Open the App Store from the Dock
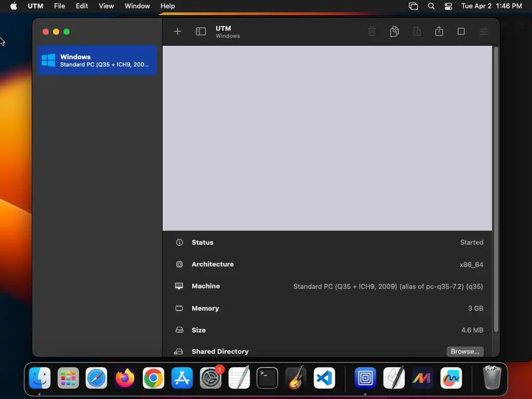The image size is (532, 399). (x=182, y=378)
